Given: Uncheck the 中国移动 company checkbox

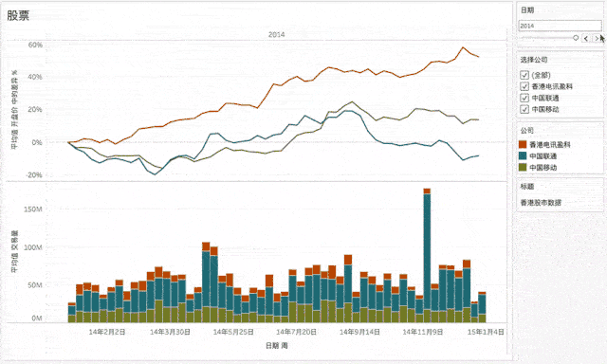Looking at the screenshot, I should 524,109.
